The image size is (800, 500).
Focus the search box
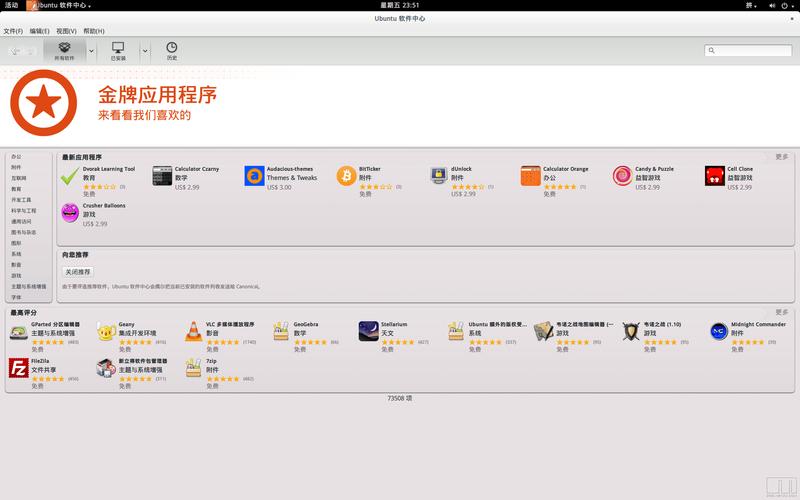(x=748, y=50)
